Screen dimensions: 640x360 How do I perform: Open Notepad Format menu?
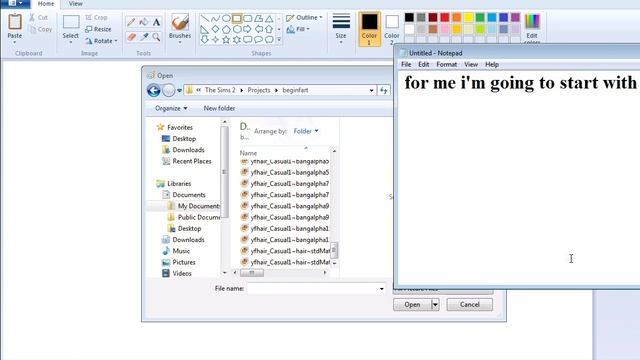coord(447,64)
